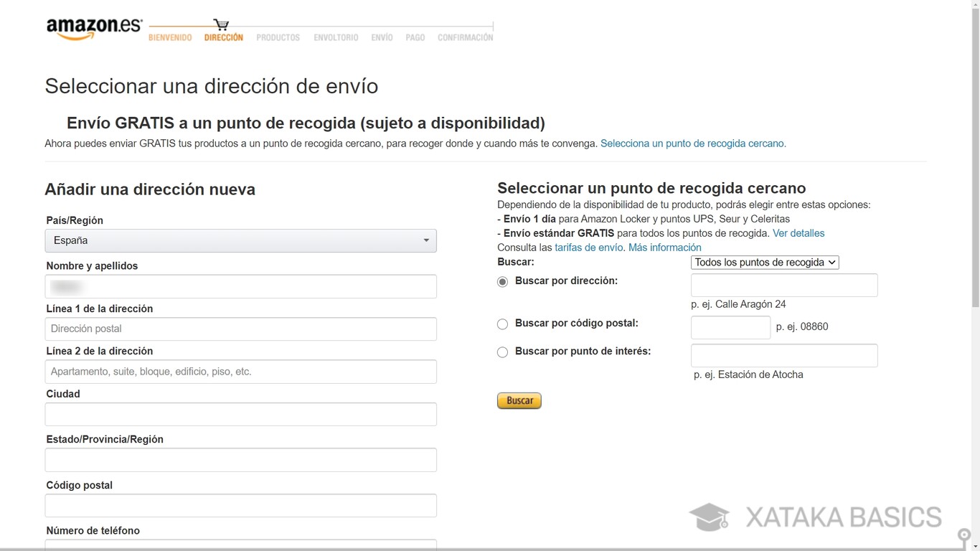Open the "Todos los puntos de recogida" dropdown
The height and width of the screenshot is (551, 980).
coord(764,262)
